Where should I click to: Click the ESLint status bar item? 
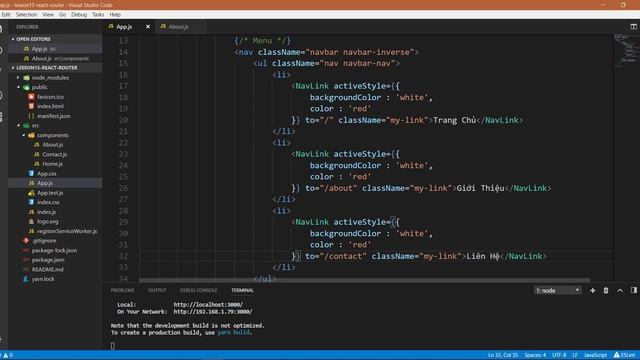(x=625, y=355)
